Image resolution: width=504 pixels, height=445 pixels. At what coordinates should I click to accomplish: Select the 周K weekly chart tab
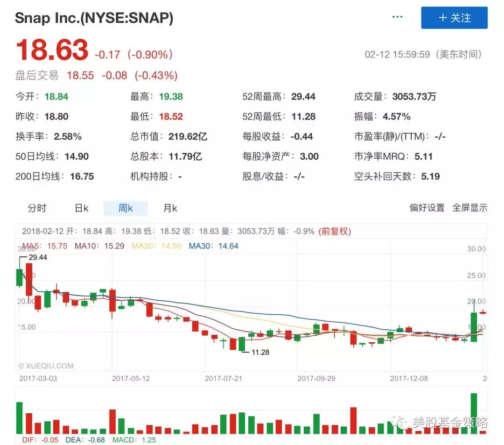pyautogui.click(x=125, y=208)
